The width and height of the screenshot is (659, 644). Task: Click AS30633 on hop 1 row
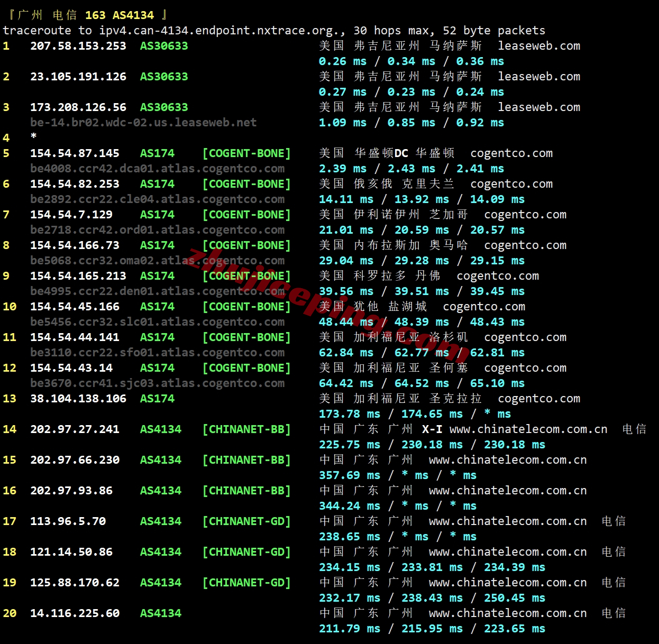click(x=164, y=46)
